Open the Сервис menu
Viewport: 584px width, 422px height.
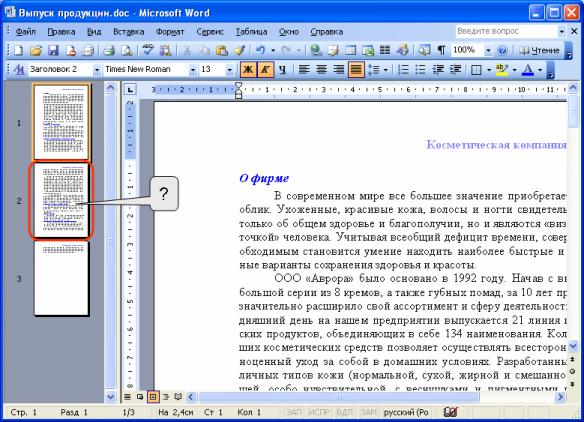pos(210,32)
